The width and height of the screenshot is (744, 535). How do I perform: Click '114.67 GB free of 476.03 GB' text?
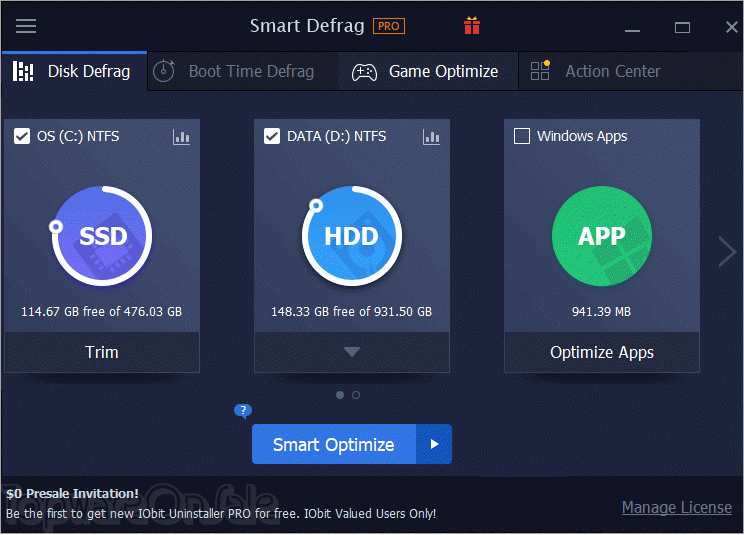point(102,312)
